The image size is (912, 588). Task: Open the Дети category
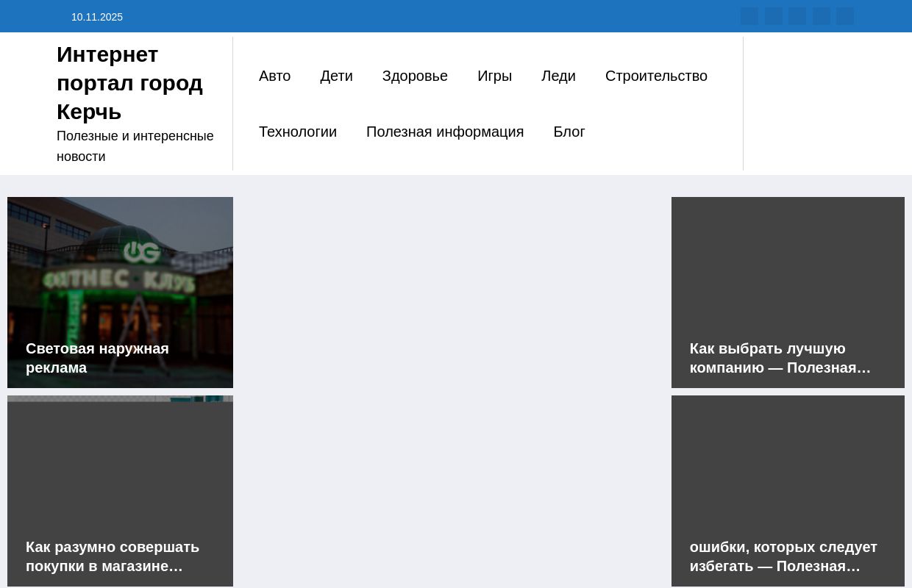[336, 76]
